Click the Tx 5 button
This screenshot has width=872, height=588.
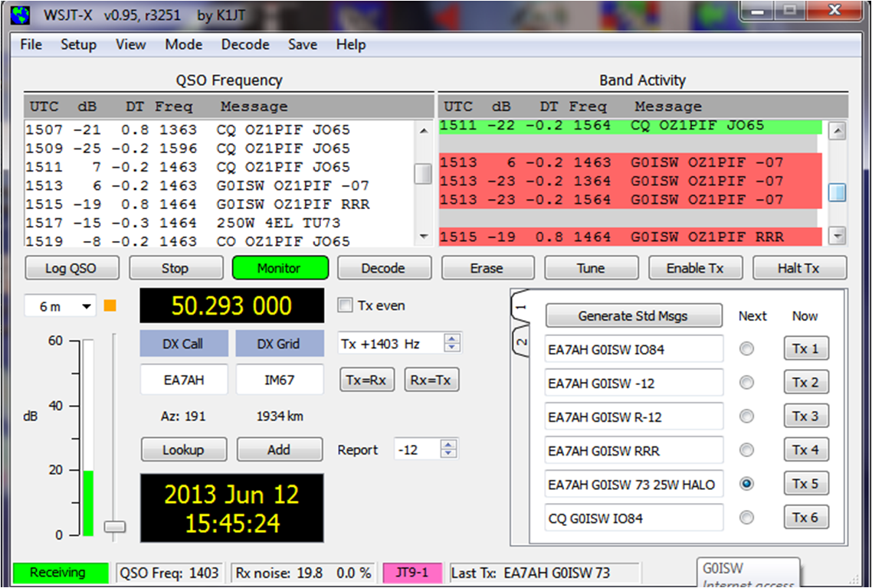point(806,484)
